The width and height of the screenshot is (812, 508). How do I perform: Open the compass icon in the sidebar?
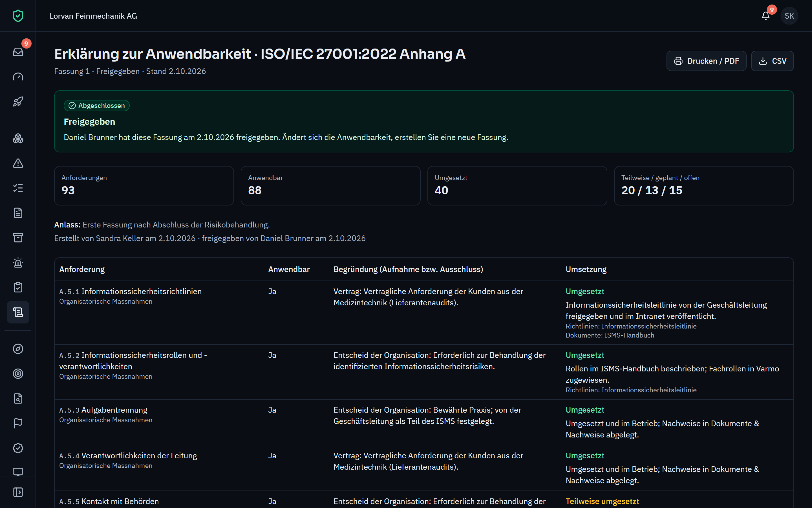18,349
